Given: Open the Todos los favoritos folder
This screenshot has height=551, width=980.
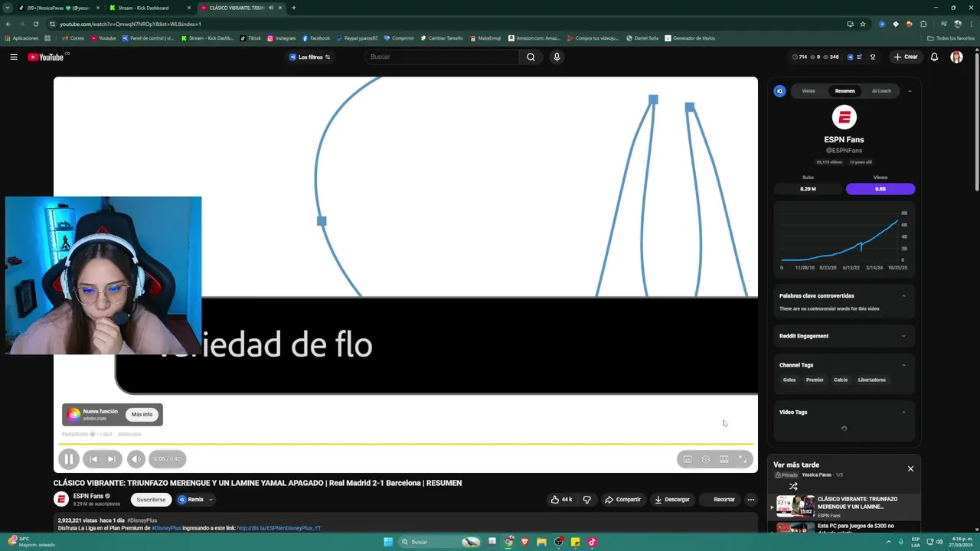Looking at the screenshot, I should pos(952,37).
